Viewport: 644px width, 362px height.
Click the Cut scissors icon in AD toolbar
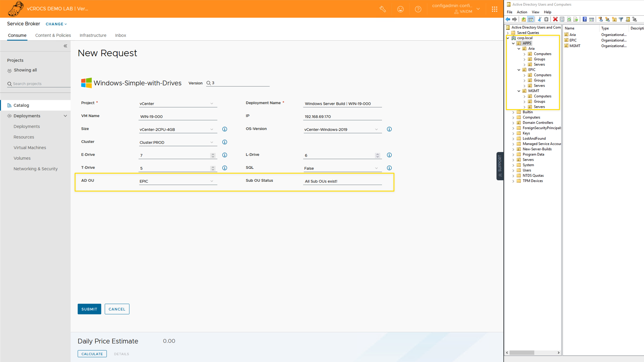tap(539, 19)
